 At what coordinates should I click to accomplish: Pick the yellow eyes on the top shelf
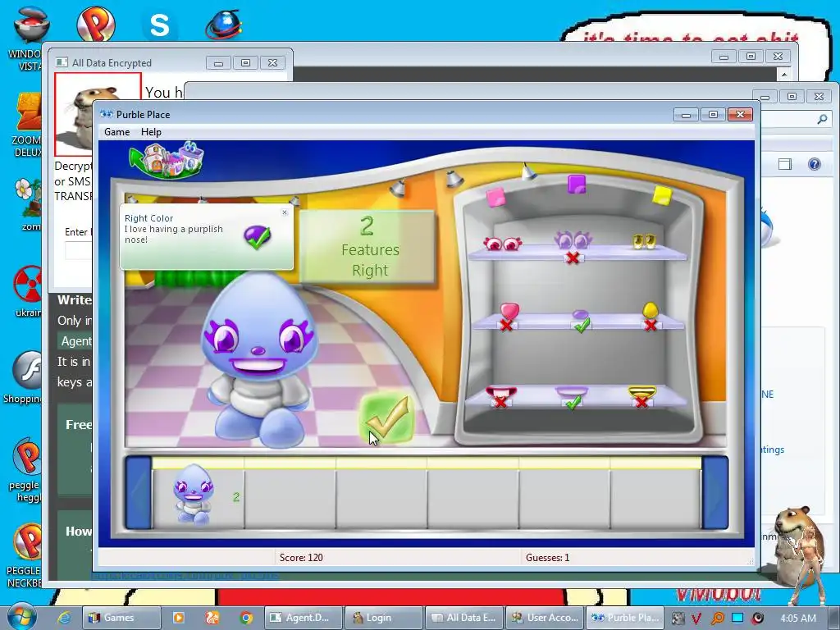(644, 242)
